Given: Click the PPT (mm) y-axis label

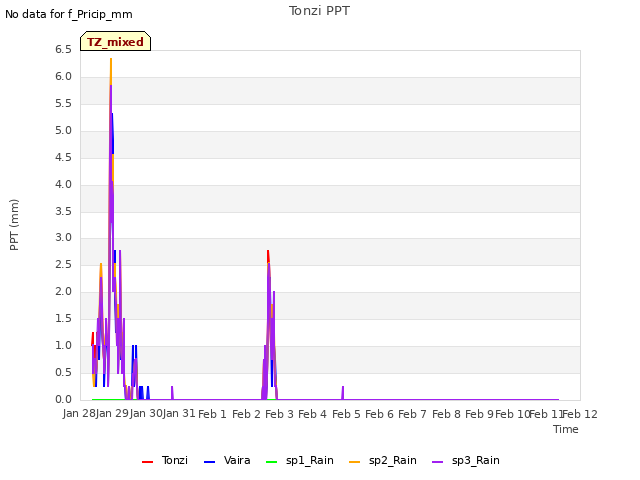Looking at the screenshot, I should (14, 225).
